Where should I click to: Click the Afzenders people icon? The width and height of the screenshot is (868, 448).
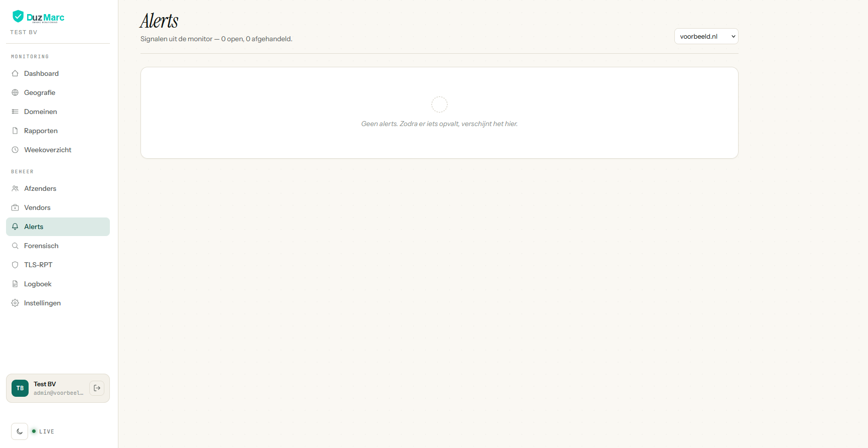15,188
